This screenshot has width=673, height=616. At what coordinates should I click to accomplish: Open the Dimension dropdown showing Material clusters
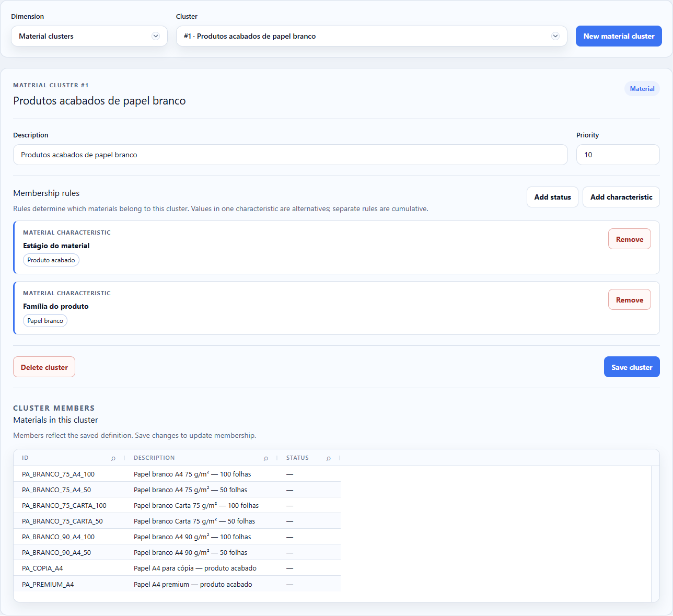[89, 36]
